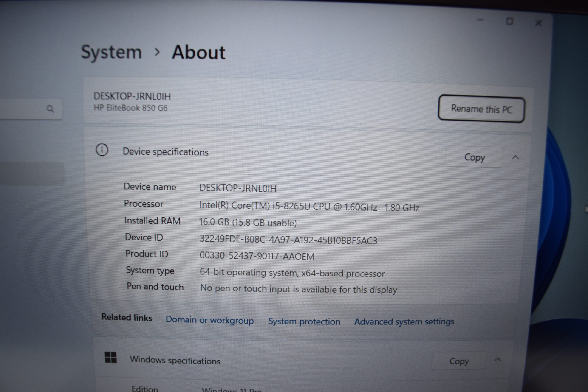Go back to System breadcrumb

111,52
